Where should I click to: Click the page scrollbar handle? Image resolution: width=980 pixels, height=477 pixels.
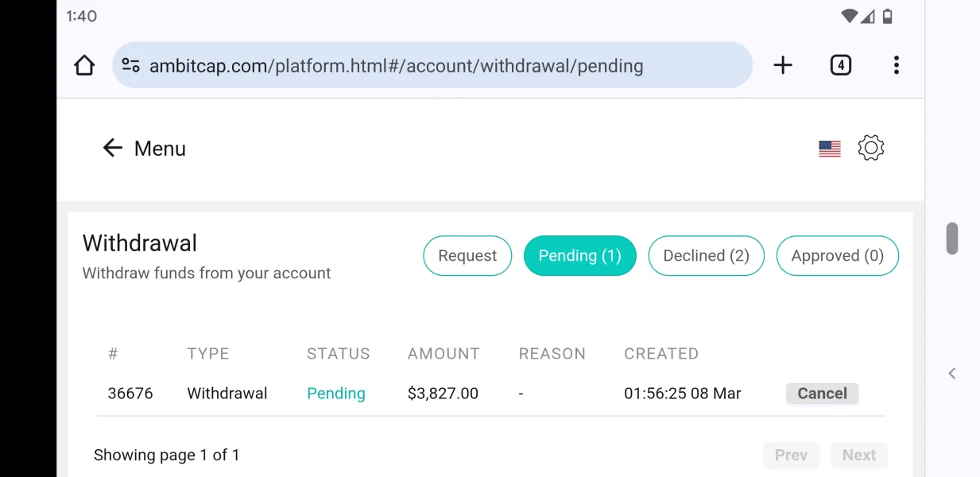tap(951, 238)
